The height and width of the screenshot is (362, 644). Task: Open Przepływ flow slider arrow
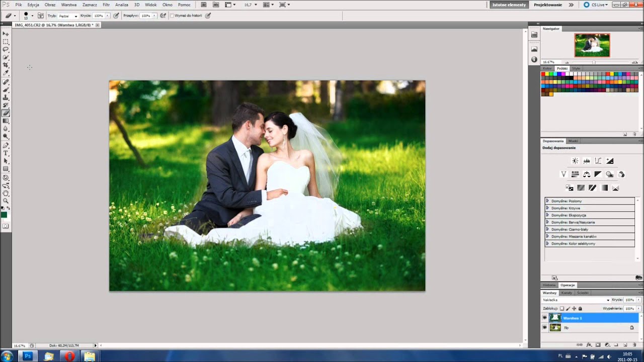coord(154,16)
